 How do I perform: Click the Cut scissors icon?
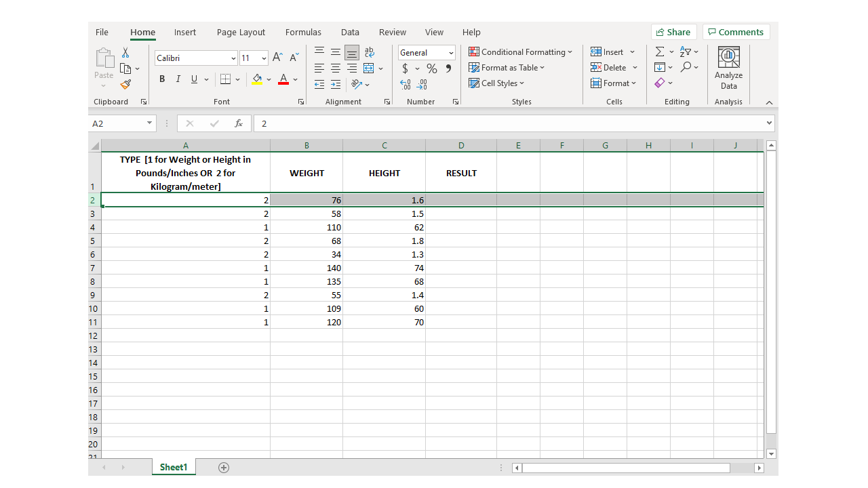(x=125, y=53)
